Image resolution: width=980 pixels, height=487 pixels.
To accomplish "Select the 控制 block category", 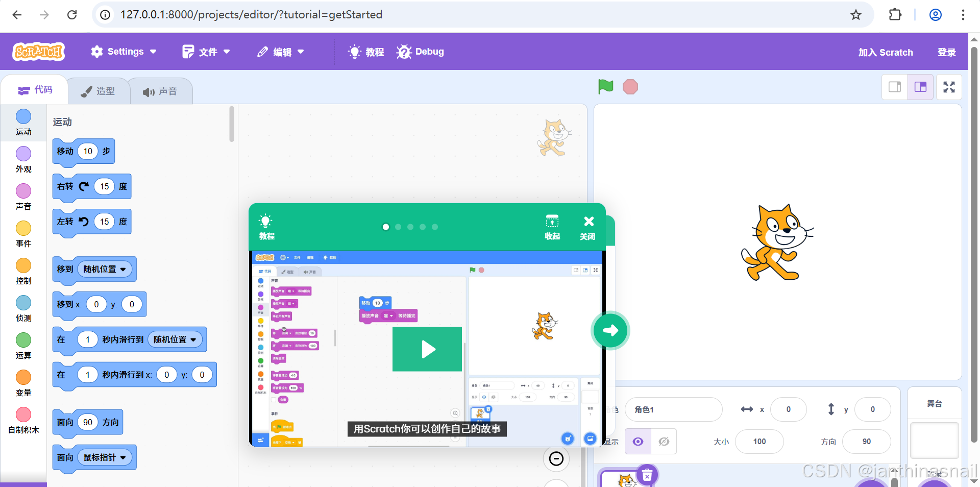I will [x=23, y=272].
